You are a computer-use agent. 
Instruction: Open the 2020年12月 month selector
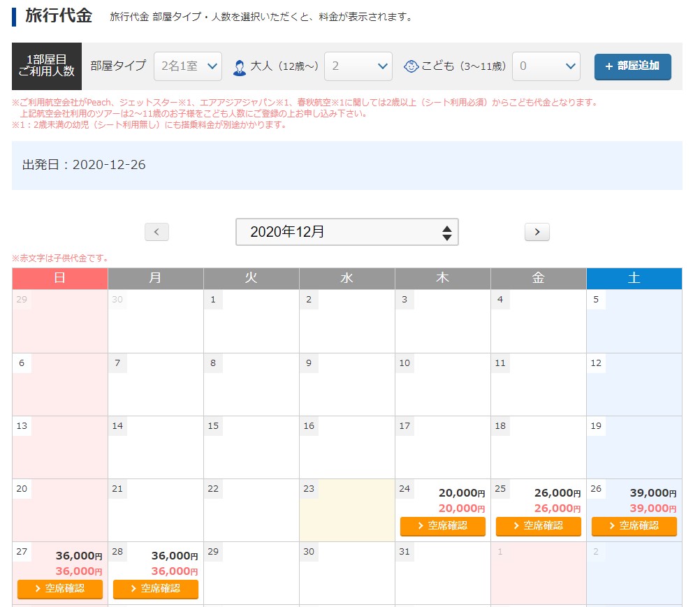(x=347, y=232)
